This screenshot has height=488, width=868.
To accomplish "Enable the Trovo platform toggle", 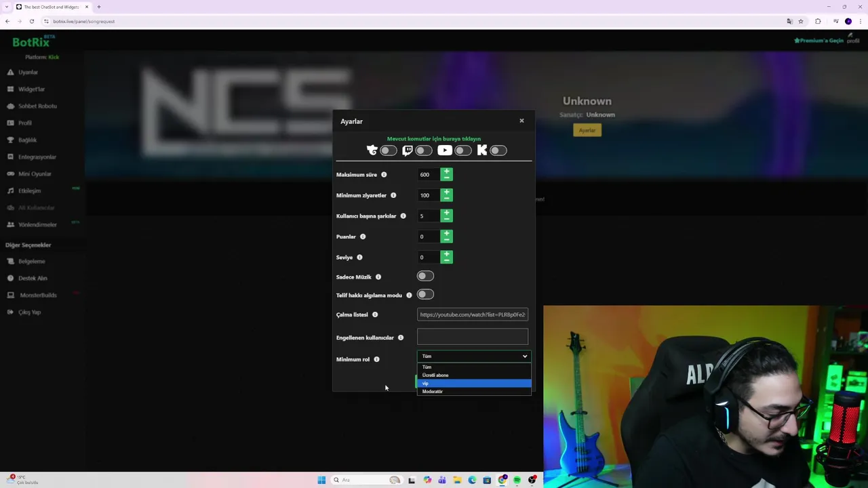I will [x=389, y=150].
